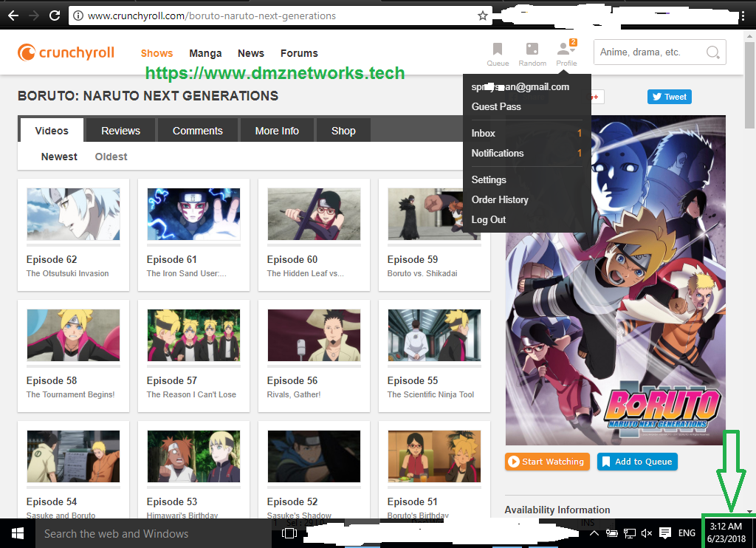The height and width of the screenshot is (548, 756).
Task: Show hidden system tray icons
Action: coord(594,533)
